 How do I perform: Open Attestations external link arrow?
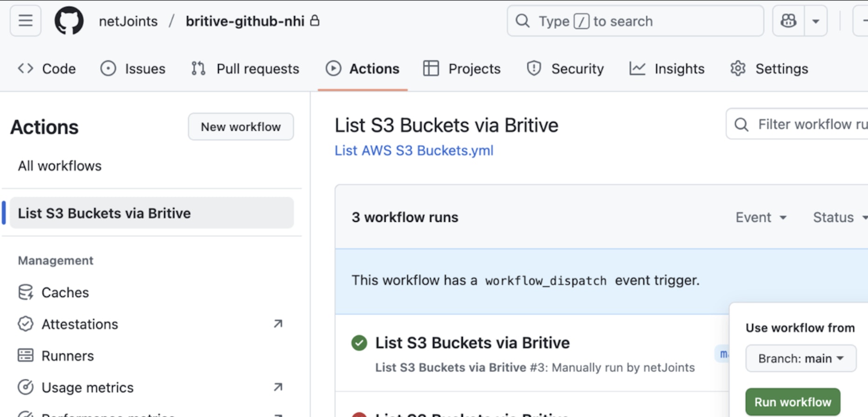[278, 324]
